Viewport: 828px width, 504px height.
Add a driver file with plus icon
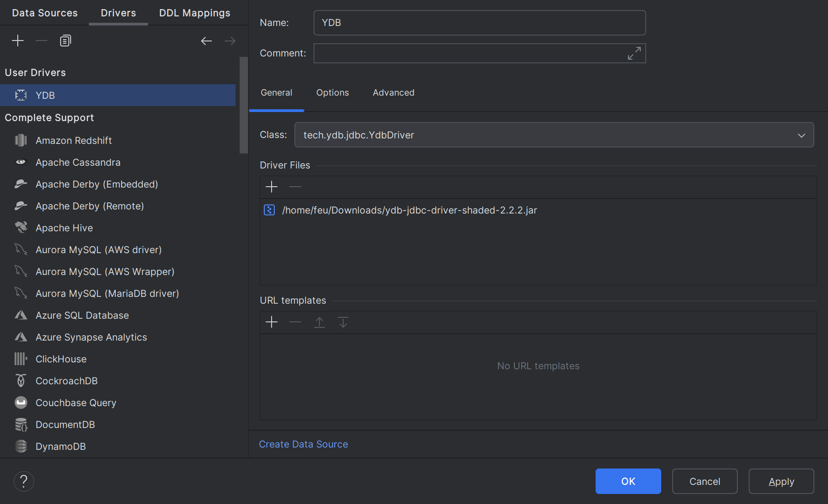[x=272, y=187]
